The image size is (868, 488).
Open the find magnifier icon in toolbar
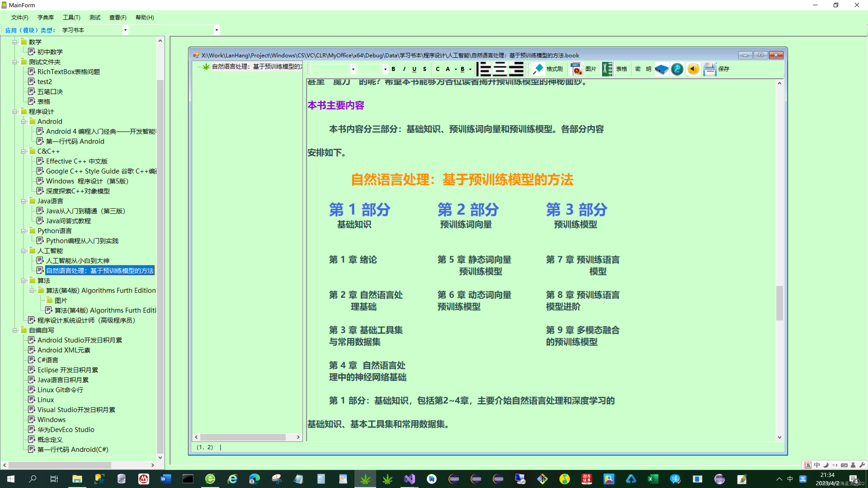pos(677,69)
